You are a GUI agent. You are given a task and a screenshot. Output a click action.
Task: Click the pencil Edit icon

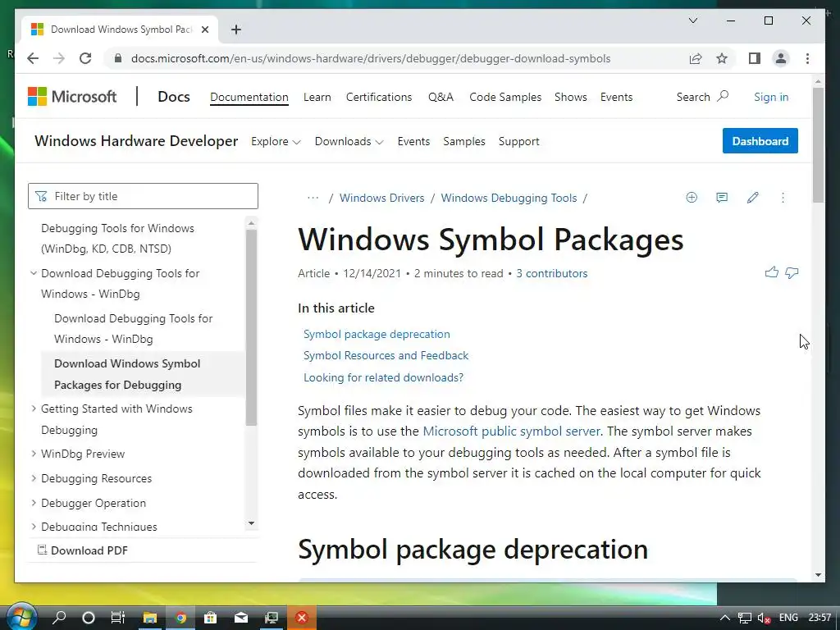tap(753, 198)
